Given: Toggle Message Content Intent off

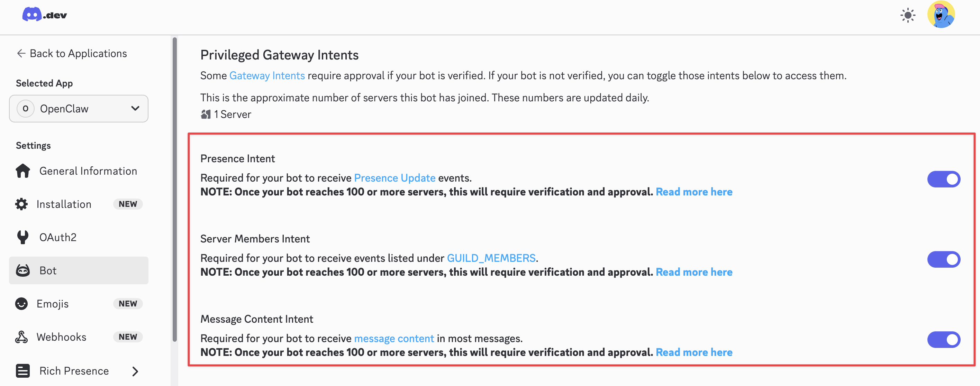Looking at the screenshot, I should (x=943, y=340).
